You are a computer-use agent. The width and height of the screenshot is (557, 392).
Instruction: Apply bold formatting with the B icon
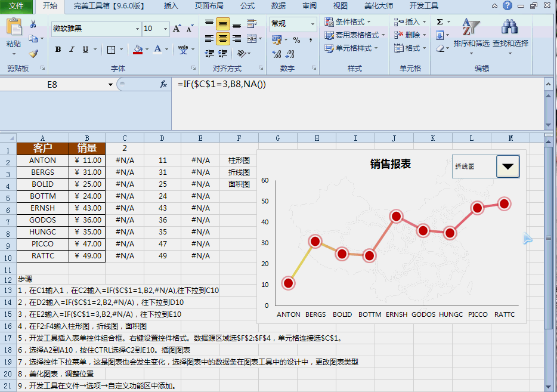57,49
